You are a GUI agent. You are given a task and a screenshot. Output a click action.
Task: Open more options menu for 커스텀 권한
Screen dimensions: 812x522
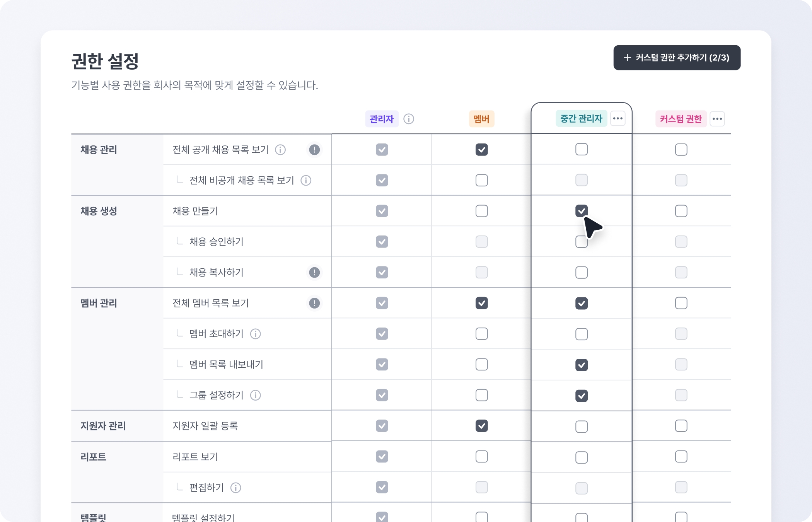click(717, 119)
